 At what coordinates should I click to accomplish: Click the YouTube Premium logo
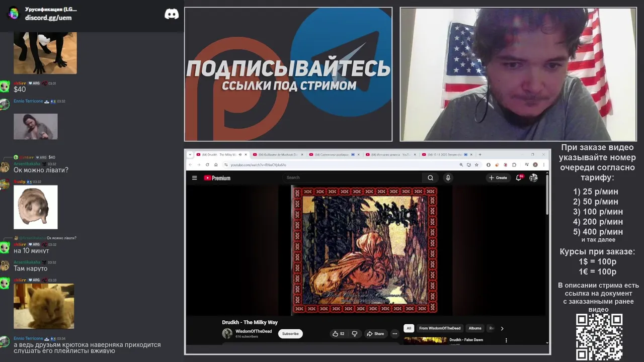(x=217, y=178)
